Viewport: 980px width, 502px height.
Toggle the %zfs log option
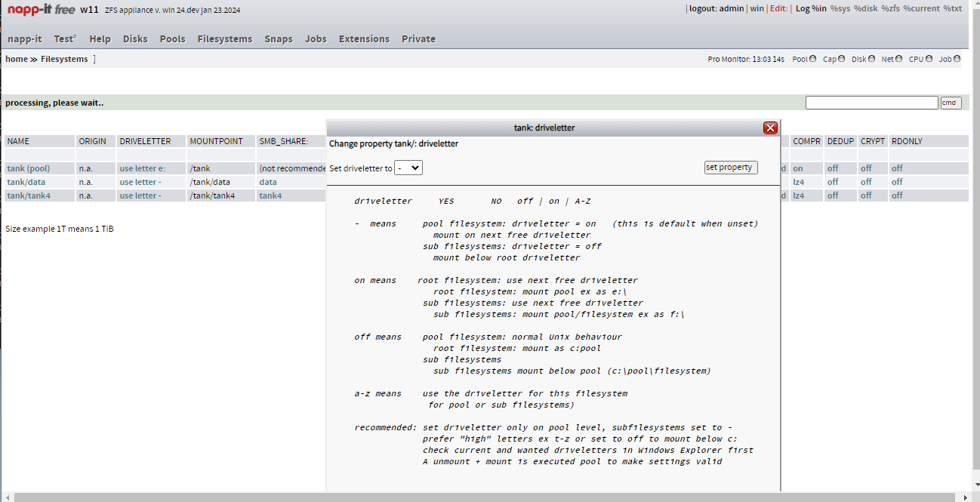click(x=890, y=8)
